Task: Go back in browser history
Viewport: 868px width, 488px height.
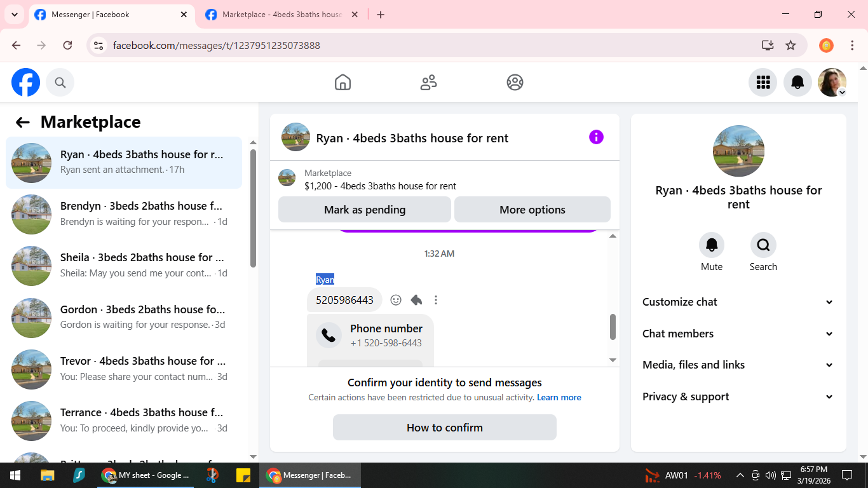Action: click(17, 45)
